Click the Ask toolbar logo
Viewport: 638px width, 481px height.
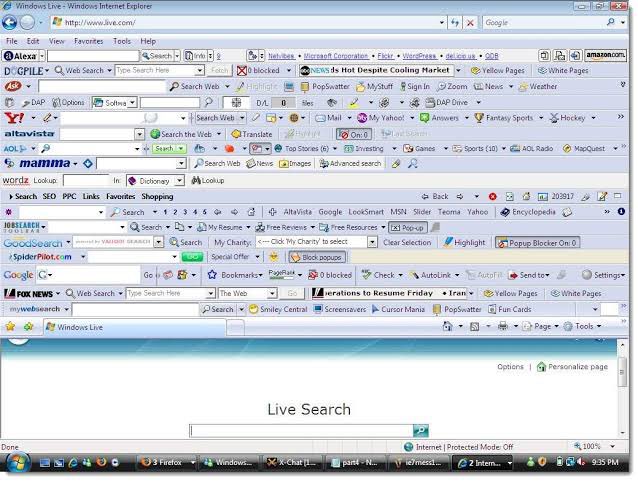tap(13, 86)
